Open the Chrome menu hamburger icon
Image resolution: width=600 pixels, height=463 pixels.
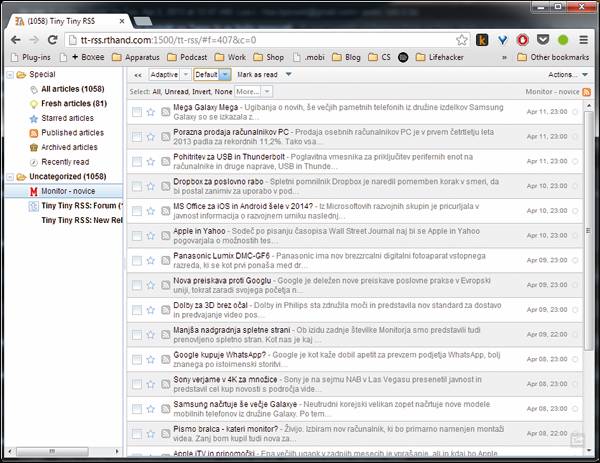pyautogui.click(x=584, y=40)
